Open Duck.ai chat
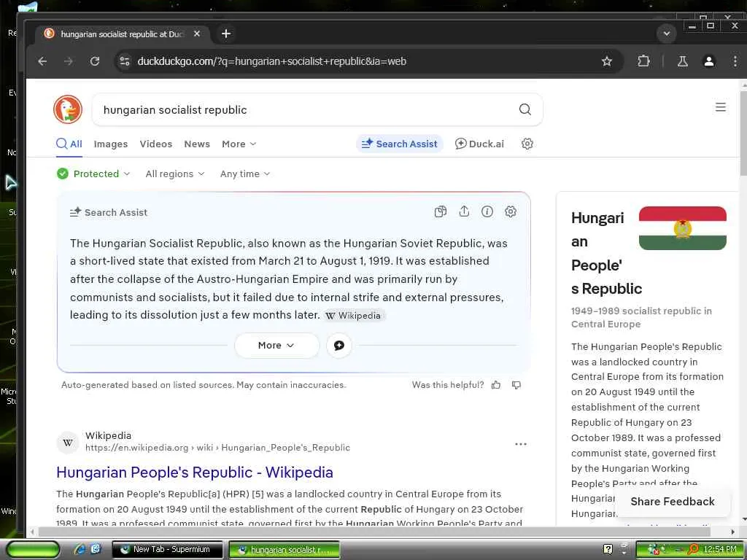The height and width of the screenshot is (560, 747). [479, 144]
